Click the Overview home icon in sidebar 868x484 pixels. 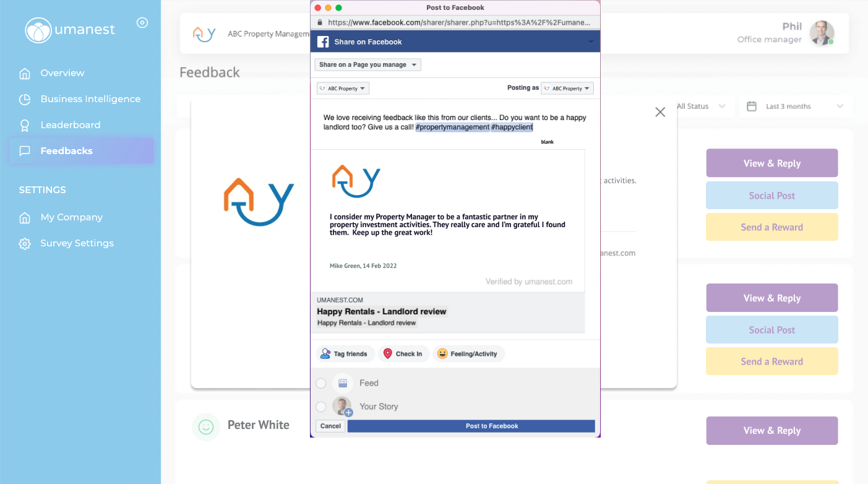click(x=25, y=74)
